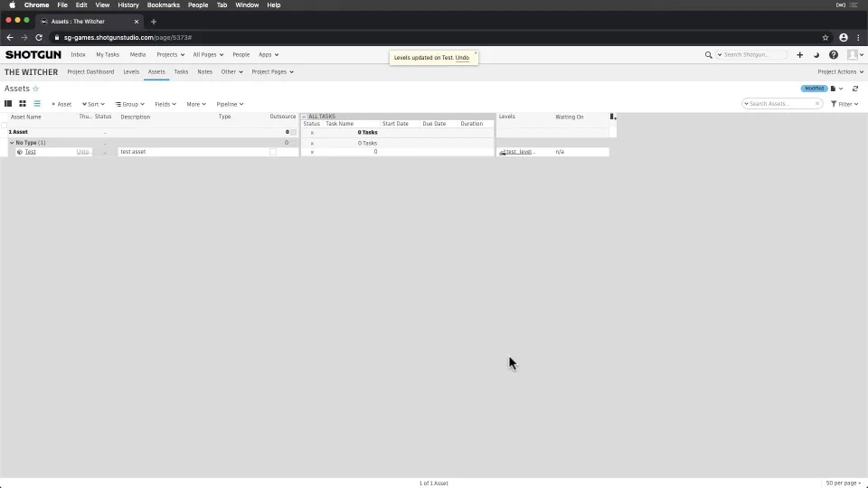Image resolution: width=868 pixels, height=488 pixels.
Task: Open the 50 per page selector
Action: pos(843,483)
